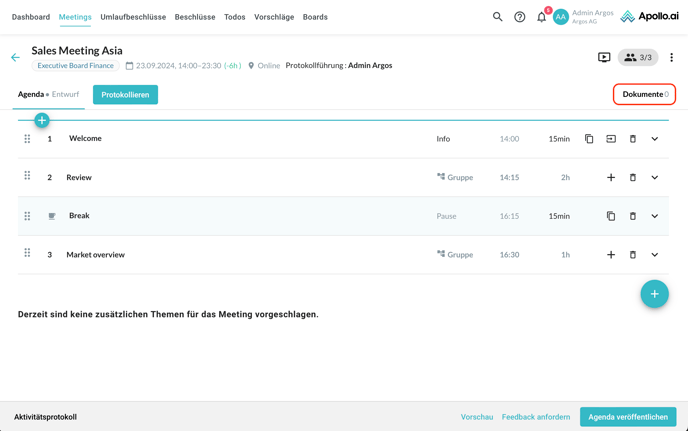Screen dimensions: 688x431
Task: Open notifications bell icon
Action: point(541,17)
